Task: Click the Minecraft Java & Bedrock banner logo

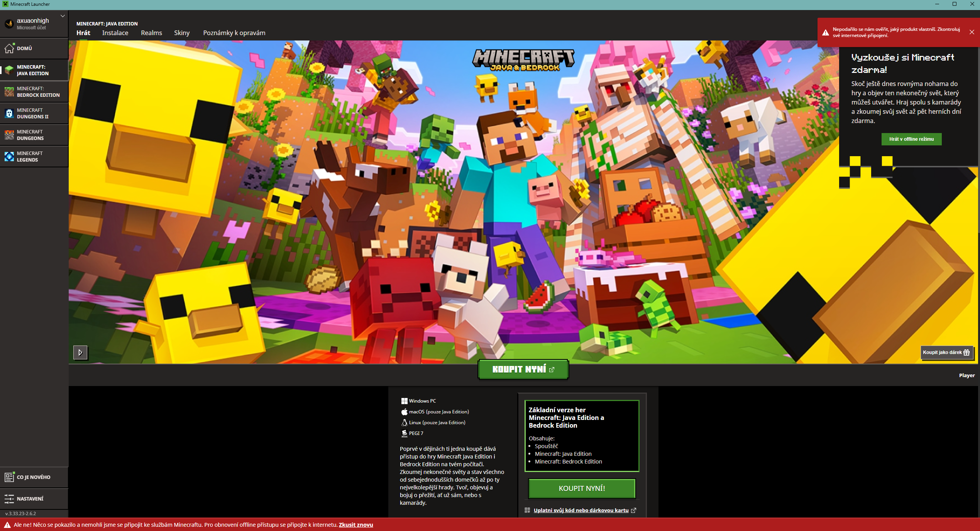Action: [x=523, y=61]
